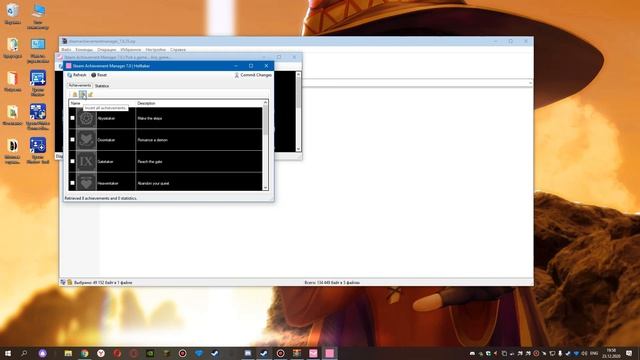Click the scroll-down arrow in game picker window
The image size is (640, 360).
tap(298, 149)
